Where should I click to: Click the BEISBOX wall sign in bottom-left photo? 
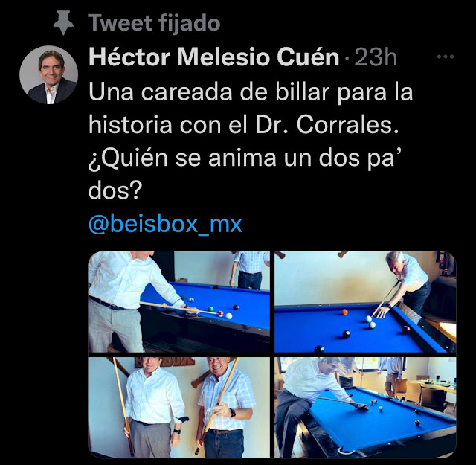pyautogui.click(x=165, y=362)
